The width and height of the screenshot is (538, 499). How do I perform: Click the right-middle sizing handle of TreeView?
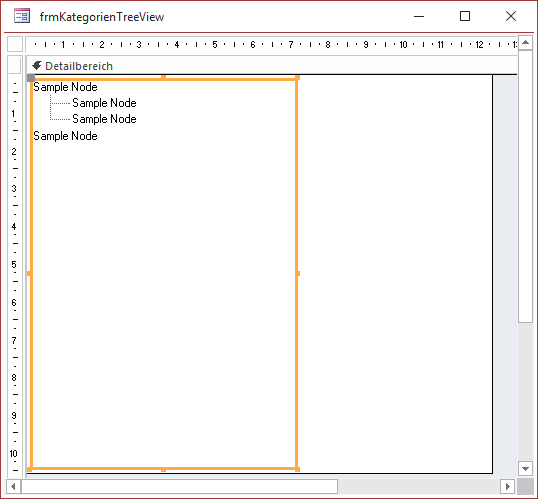298,274
